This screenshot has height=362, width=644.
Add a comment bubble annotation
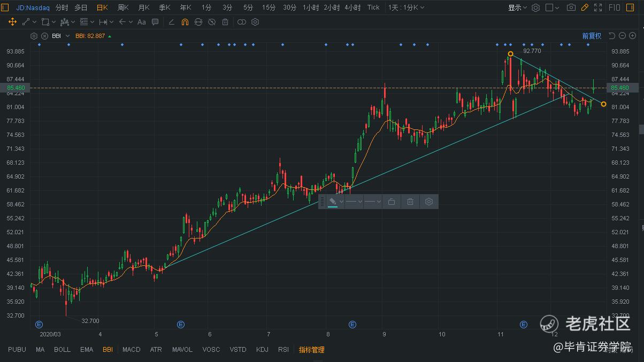tap(155, 22)
